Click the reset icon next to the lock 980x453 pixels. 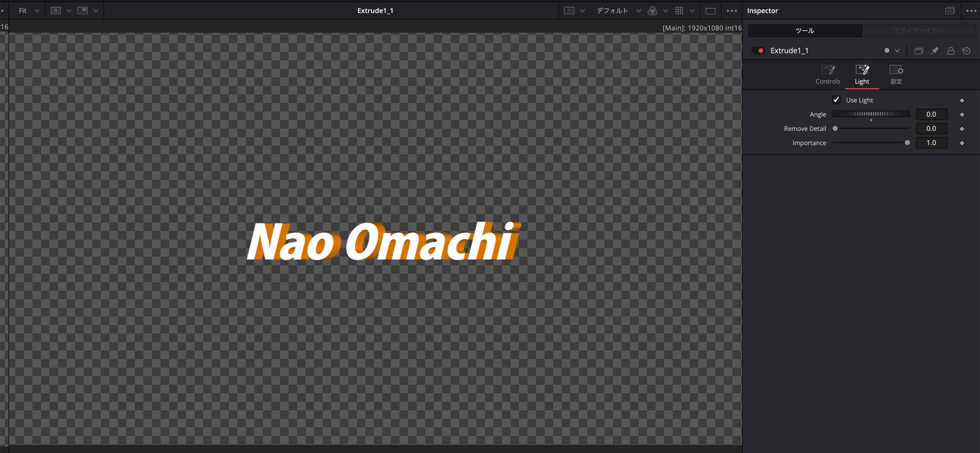(x=966, y=51)
